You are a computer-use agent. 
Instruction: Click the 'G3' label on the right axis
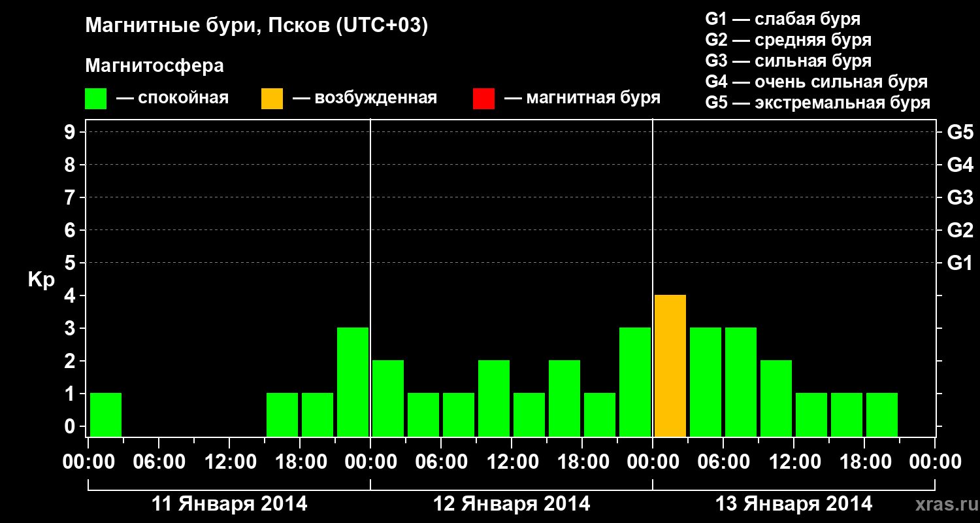(960, 197)
